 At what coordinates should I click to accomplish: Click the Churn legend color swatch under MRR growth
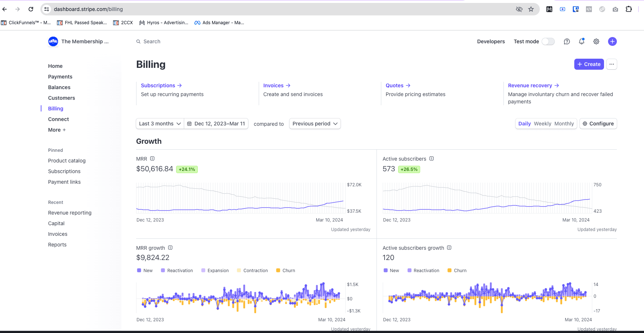(278, 271)
